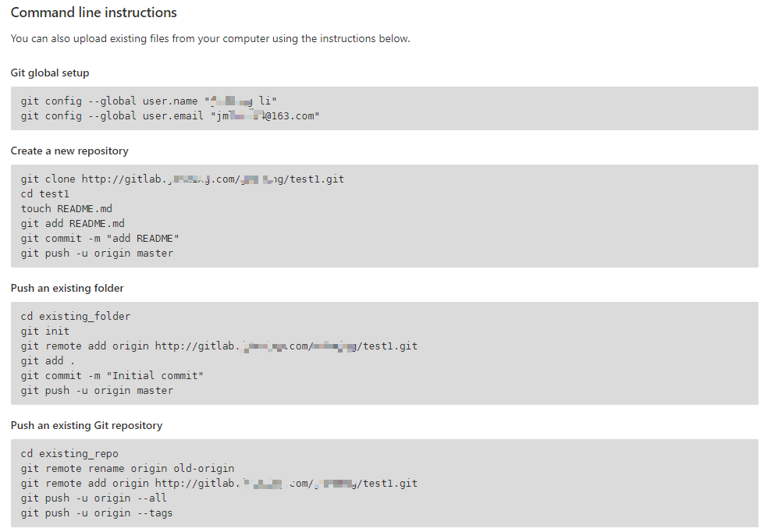The width and height of the screenshot is (764, 532).
Task: Click the Git global setup heading
Action: 50,73
